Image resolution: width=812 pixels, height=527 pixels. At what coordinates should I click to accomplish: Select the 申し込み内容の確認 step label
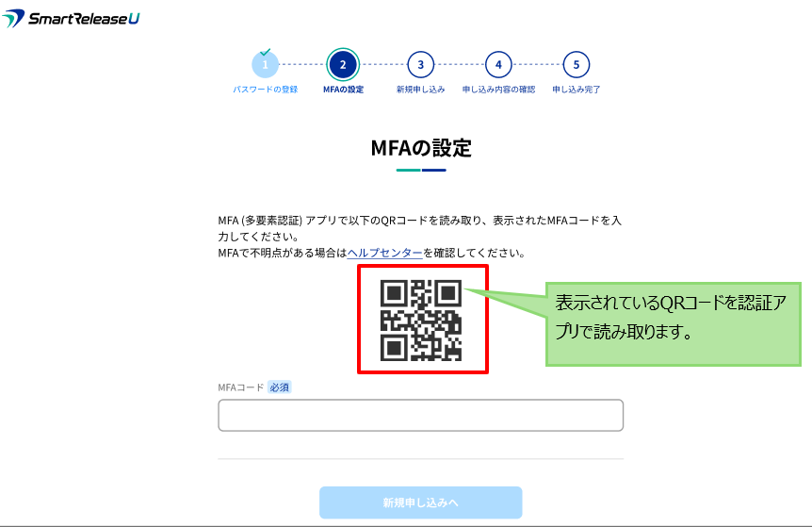pyautogui.click(x=498, y=90)
